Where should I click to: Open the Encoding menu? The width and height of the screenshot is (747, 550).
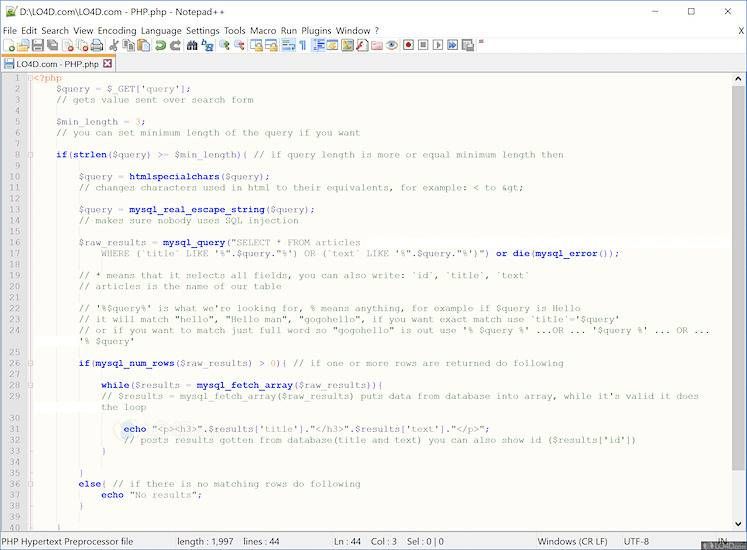(x=117, y=31)
